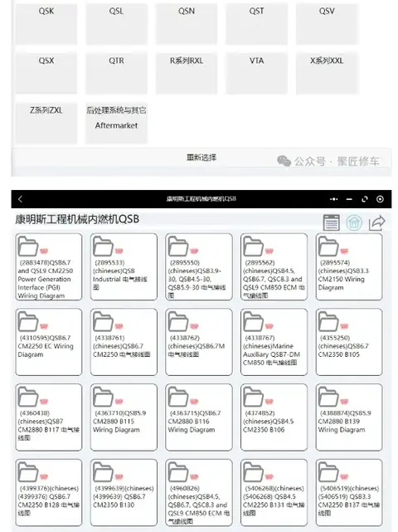The width and height of the screenshot is (398, 532).
Task: Click red badge on (4363710) card
Action: point(119,402)
